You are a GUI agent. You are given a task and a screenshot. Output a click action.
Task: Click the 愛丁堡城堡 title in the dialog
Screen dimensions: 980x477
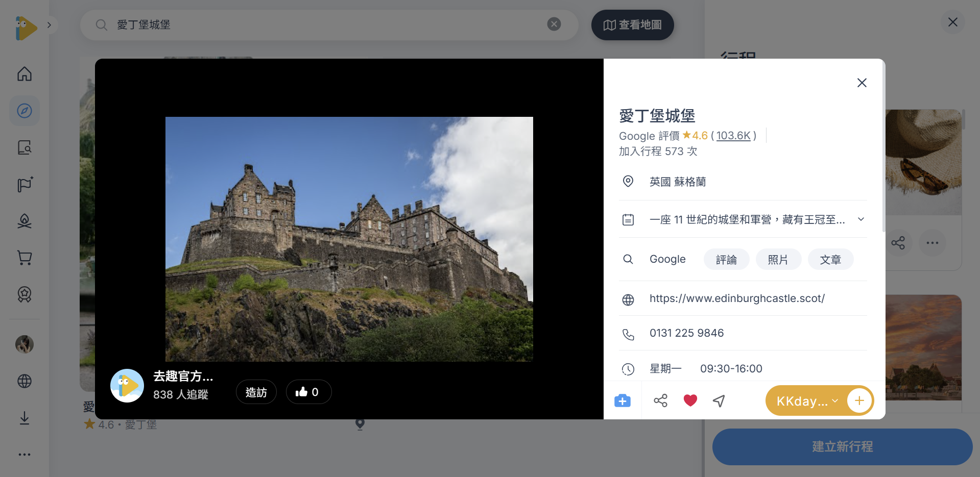657,116
